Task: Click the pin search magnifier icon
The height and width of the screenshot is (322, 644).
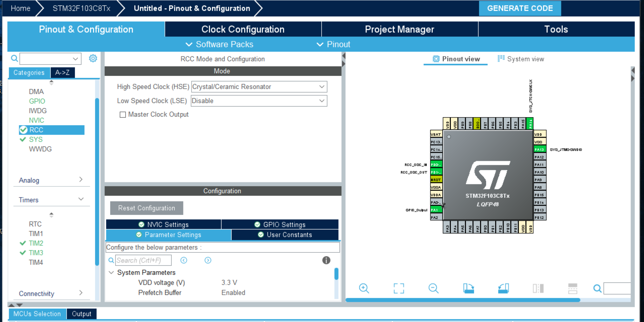Action: [597, 288]
